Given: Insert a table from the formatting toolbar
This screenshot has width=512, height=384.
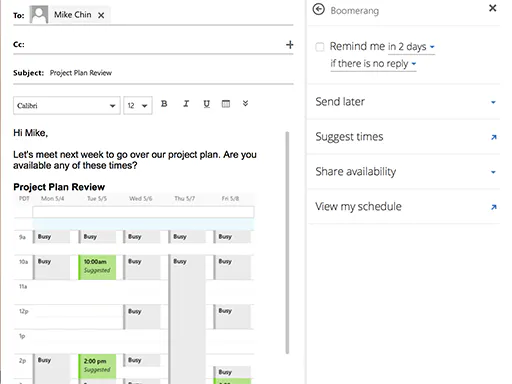Looking at the screenshot, I should (x=226, y=104).
